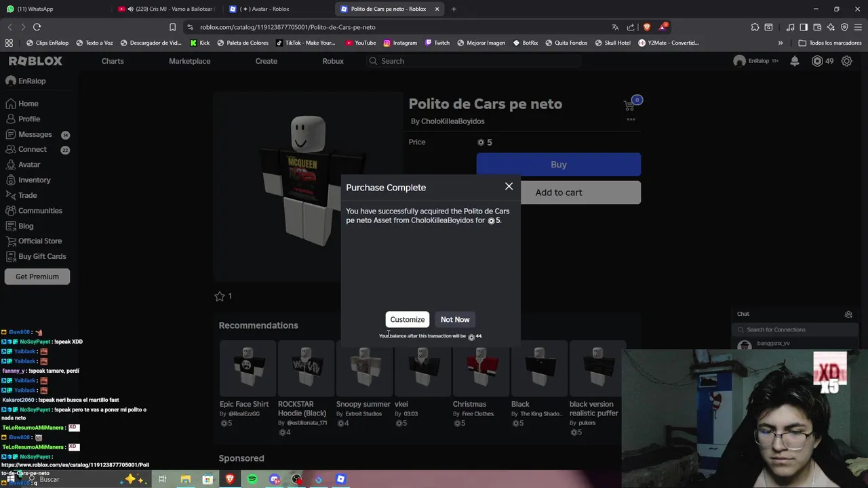
Task: Open the browser extensions puzzle icon
Action: click(755, 27)
